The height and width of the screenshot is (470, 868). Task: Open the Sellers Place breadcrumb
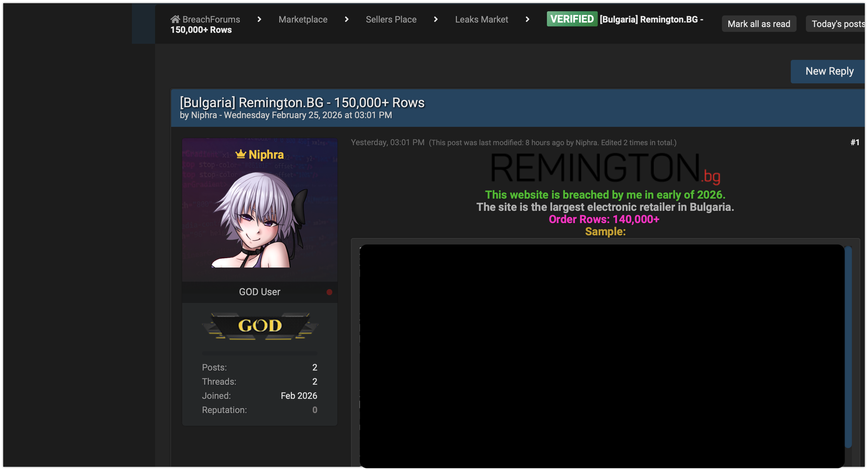(x=391, y=19)
